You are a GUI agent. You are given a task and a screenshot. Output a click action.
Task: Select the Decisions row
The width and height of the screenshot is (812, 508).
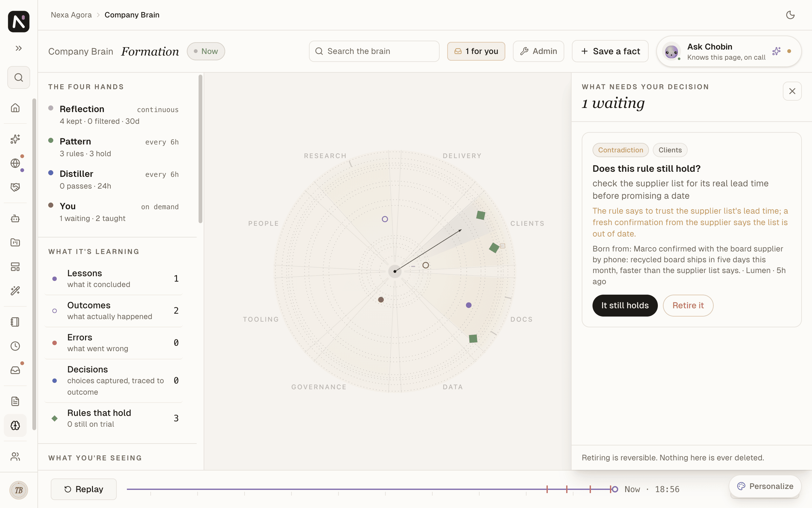[114, 380]
